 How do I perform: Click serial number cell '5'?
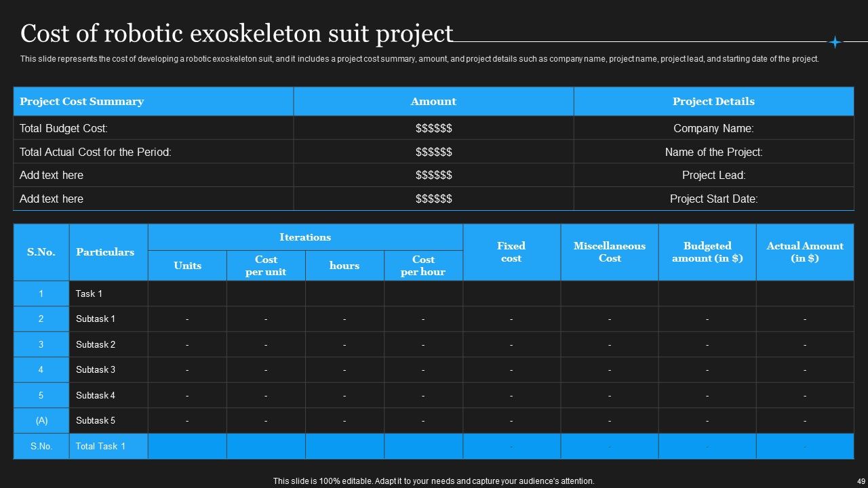coord(41,395)
